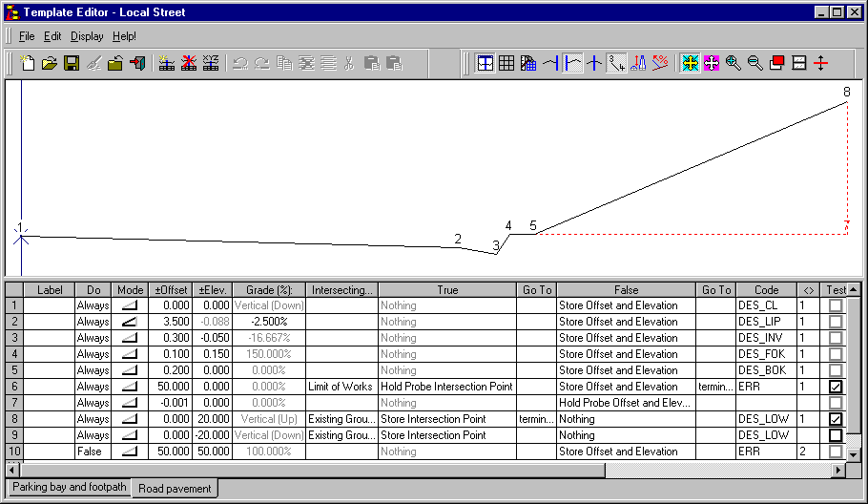868x504 pixels.
Task: Click the left side template icon with blue bar right
Action: click(x=550, y=63)
